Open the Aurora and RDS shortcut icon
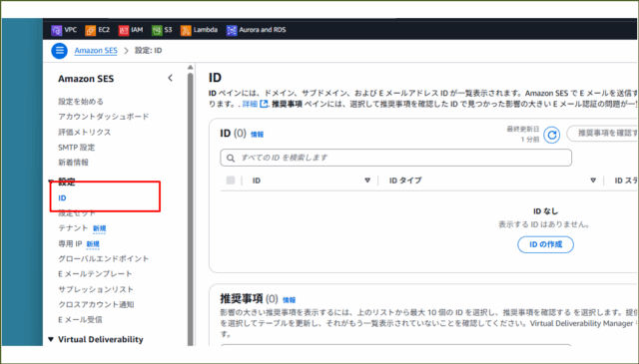 click(x=232, y=30)
